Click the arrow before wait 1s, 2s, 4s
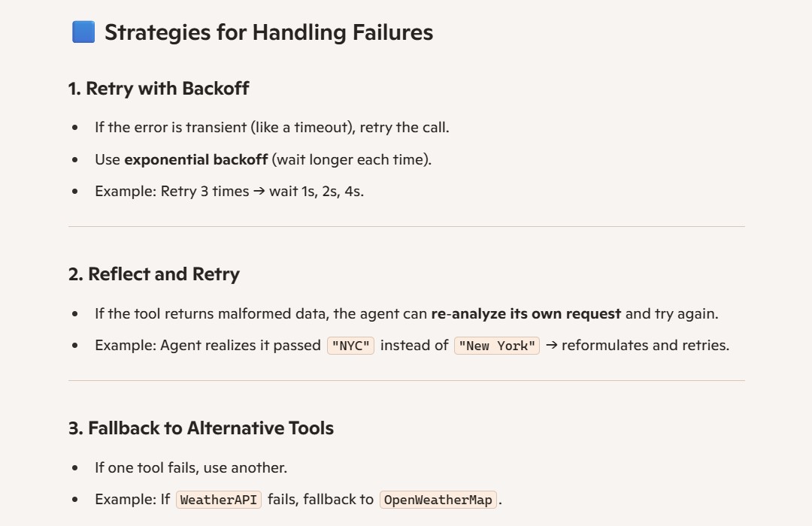Image resolution: width=812 pixels, height=526 pixels. pyautogui.click(x=259, y=191)
